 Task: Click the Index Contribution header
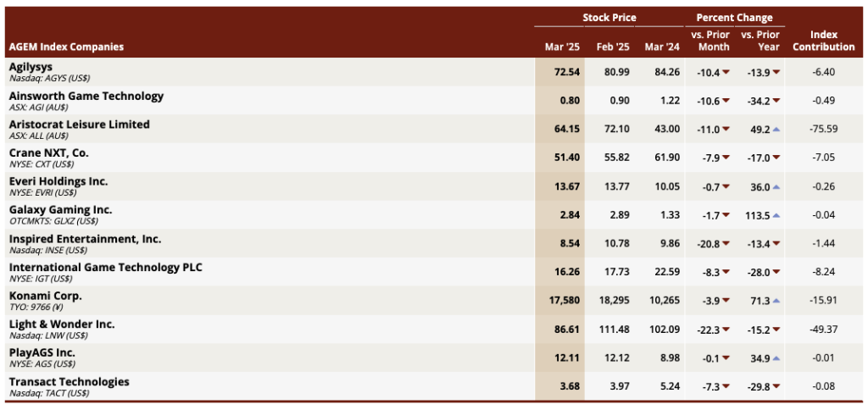(x=824, y=41)
